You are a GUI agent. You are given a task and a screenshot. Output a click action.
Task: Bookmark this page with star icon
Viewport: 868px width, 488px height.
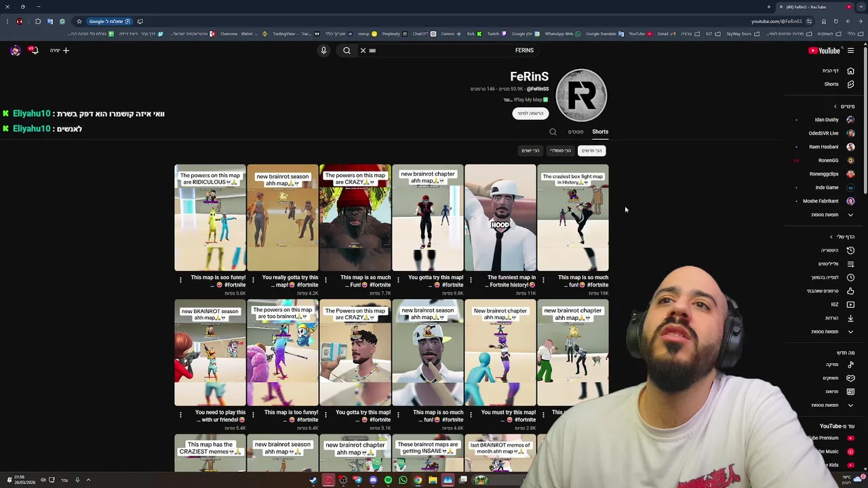79,21
